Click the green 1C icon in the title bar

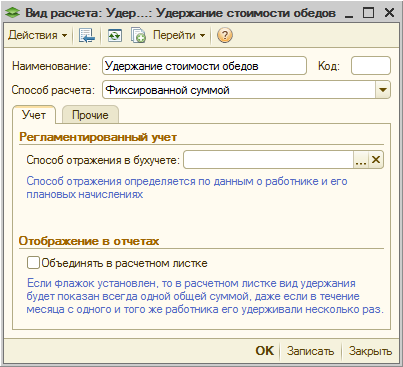[13, 13]
